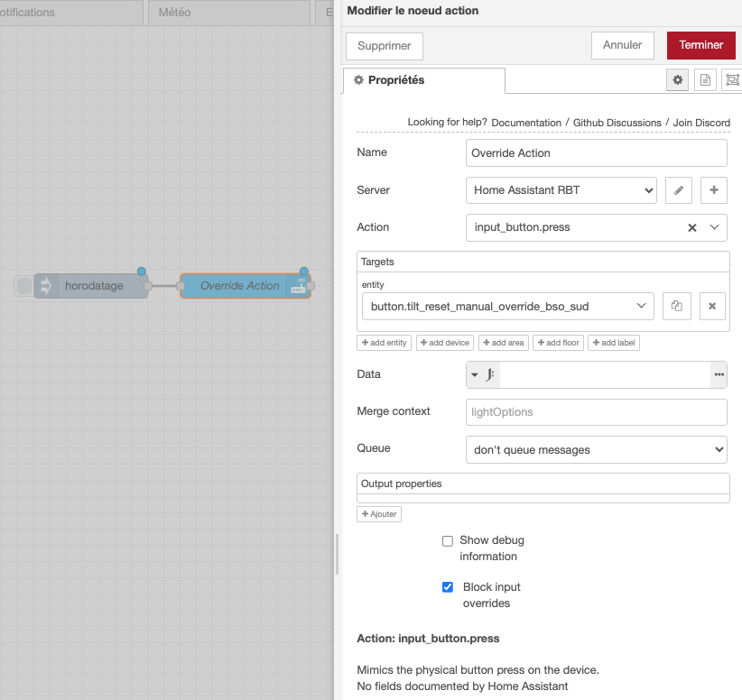Screen dimensions: 742x700
Task: Open the Documentation help link
Action: point(526,123)
